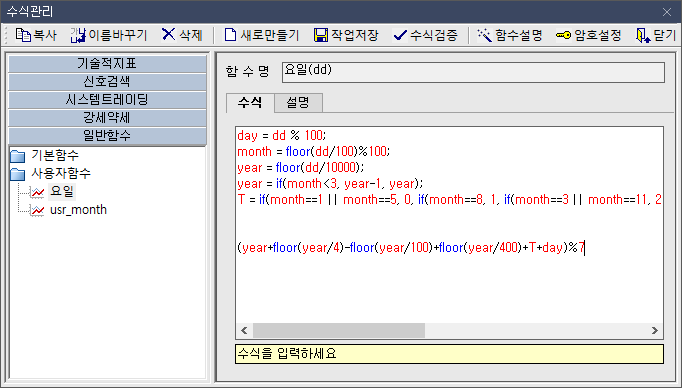This screenshot has width=682, height=388.
Task: Click the 함수설명 toolbar label
Action: [x=518, y=35]
